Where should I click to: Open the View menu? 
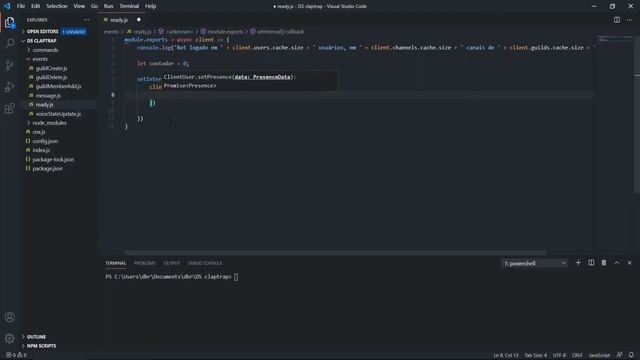coord(79,6)
